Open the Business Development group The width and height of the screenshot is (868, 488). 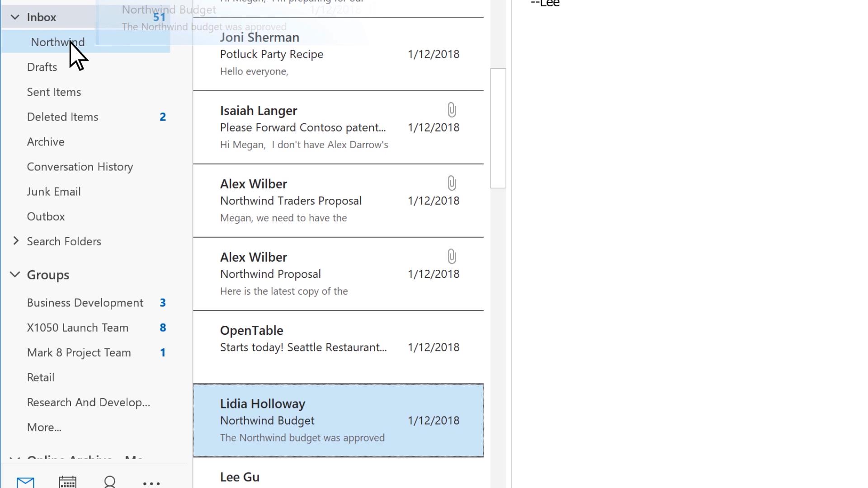click(x=85, y=303)
